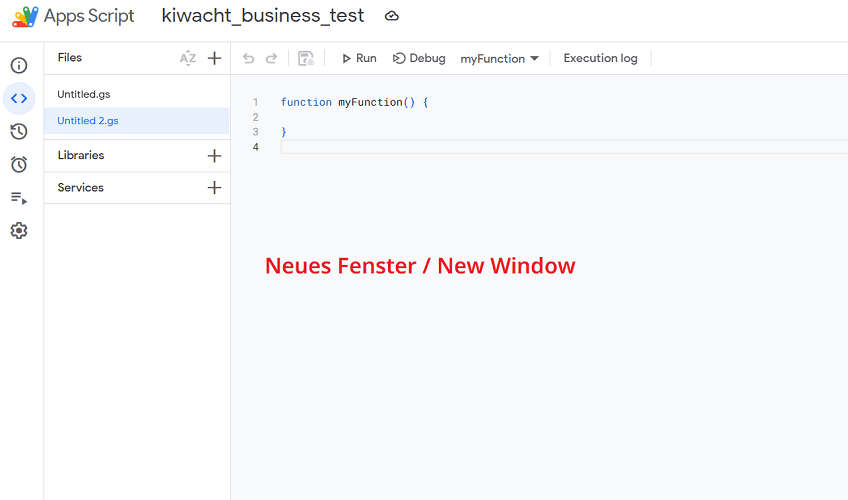Click the Files panel heading
848x500 pixels.
point(70,57)
